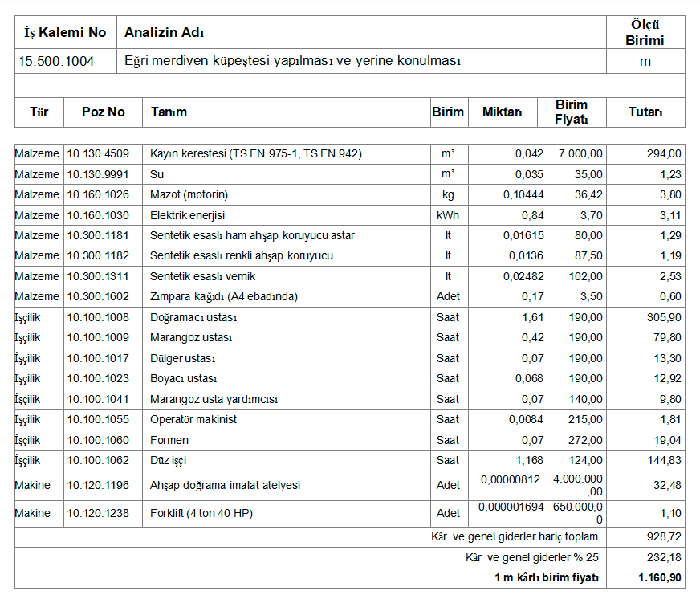The image size is (700, 603).
Task: Select the 928,72 subtotal value
Action: click(x=665, y=536)
